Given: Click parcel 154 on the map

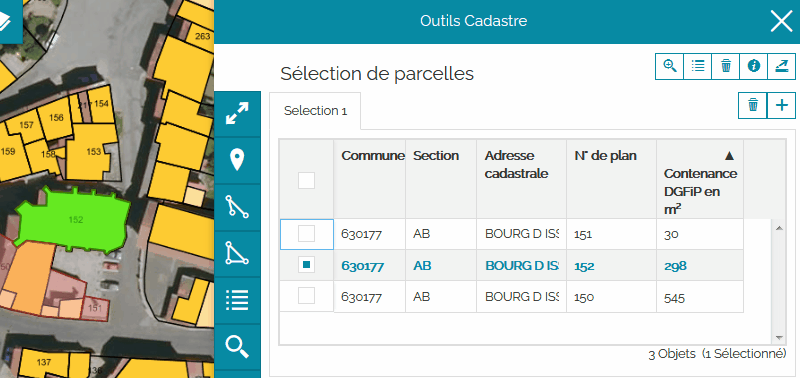Looking at the screenshot, I should point(101,105).
